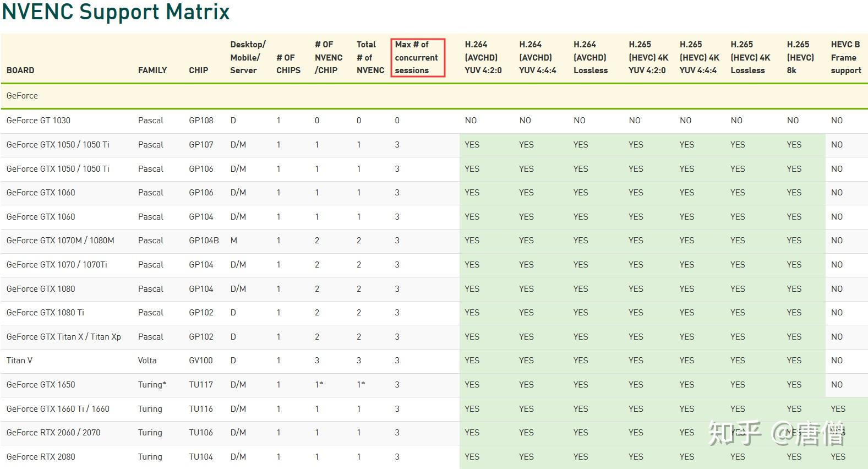
Task: Click the H.264 (AVCHD) Lossless header
Action: [591, 57]
